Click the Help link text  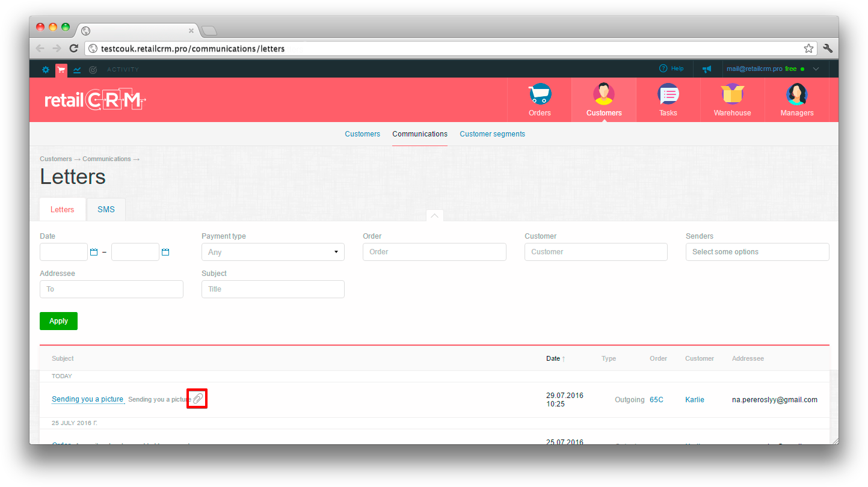tap(677, 69)
